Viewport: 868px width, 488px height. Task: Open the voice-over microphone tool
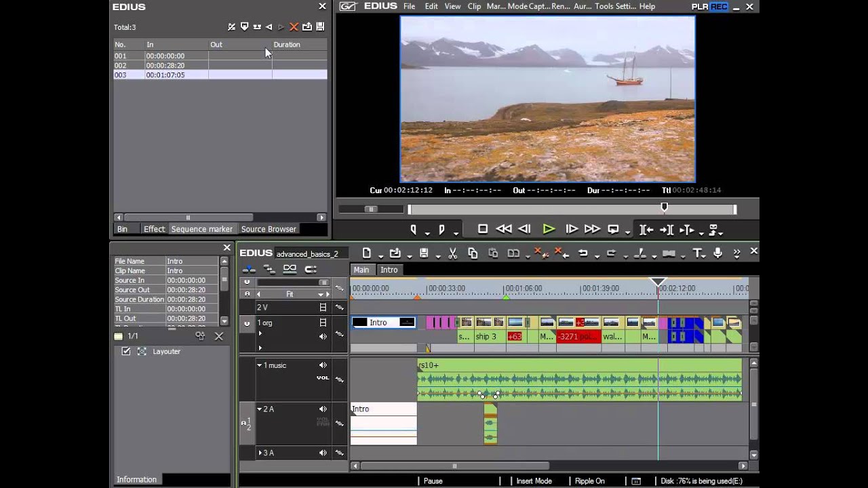718,253
